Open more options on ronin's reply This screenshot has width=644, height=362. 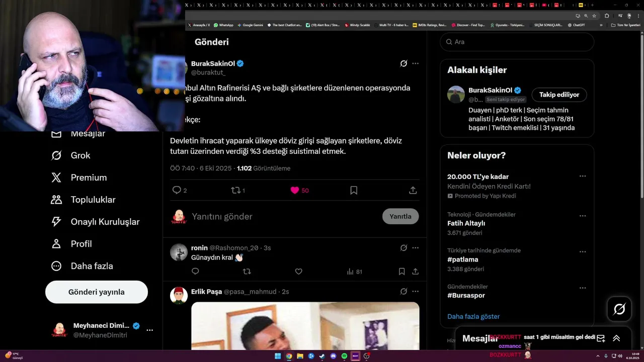click(415, 248)
